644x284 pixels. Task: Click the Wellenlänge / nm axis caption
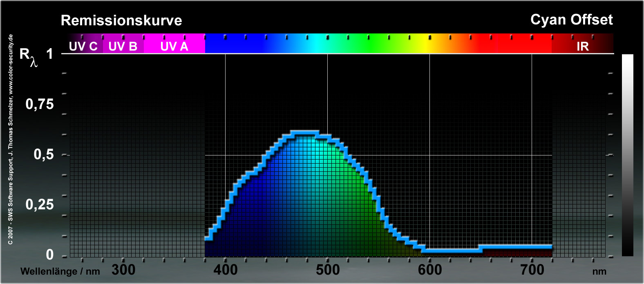pyautogui.click(x=60, y=271)
